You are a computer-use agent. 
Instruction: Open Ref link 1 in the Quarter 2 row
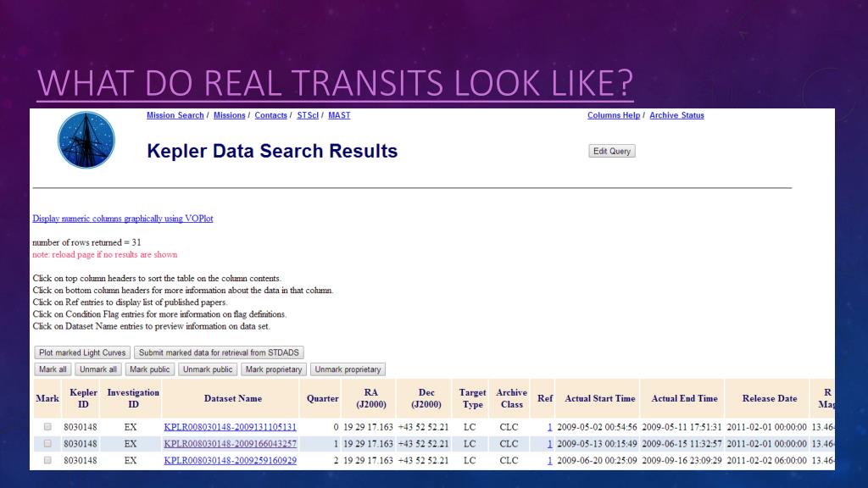[x=549, y=460]
